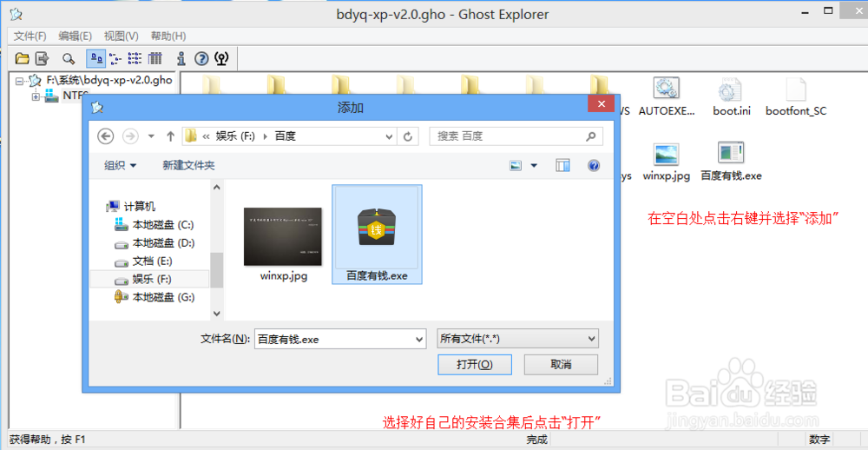Open the 视图(V) menu
Screen dimensions: 868x450
(x=122, y=36)
